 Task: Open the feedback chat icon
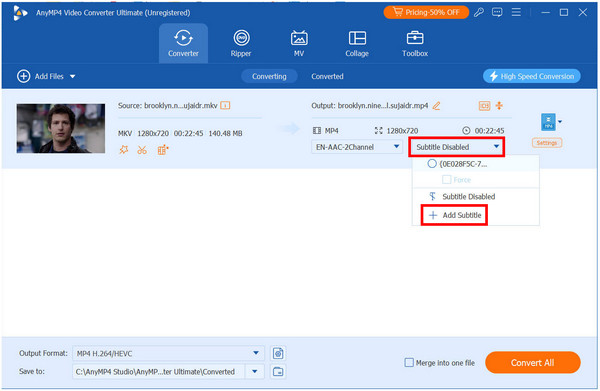(x=497, y=12)
